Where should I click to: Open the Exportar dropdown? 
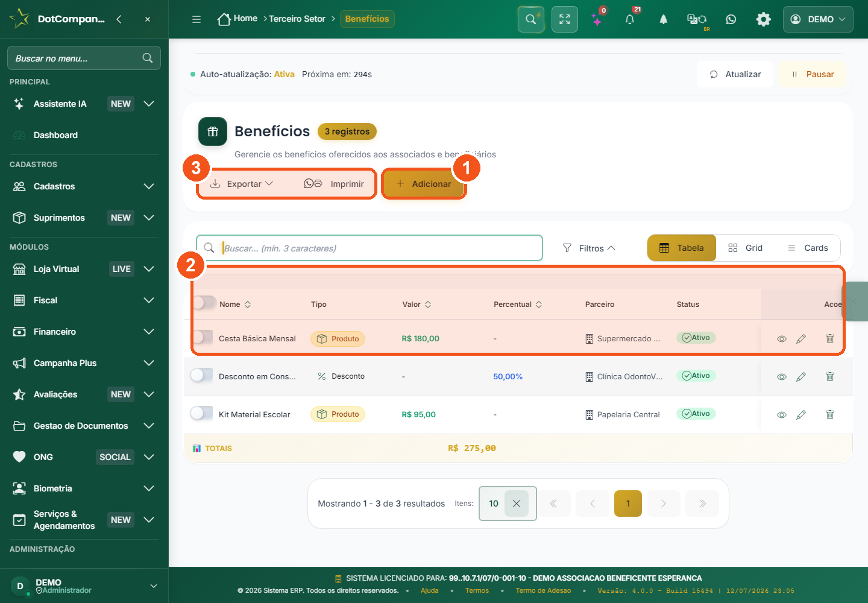pos(242,184)
